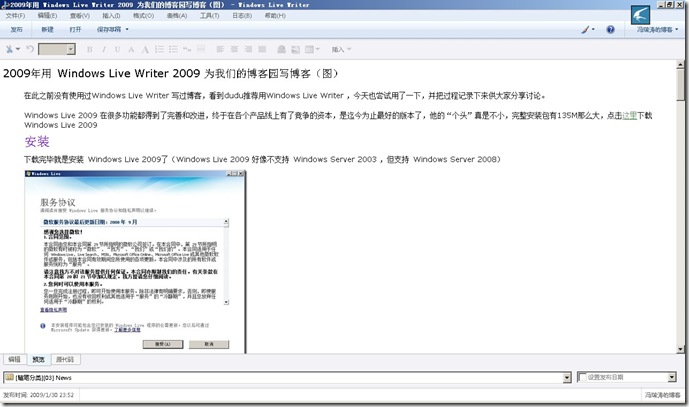
Task: Click the 发布 publish button
Action: tap(16, 29)
